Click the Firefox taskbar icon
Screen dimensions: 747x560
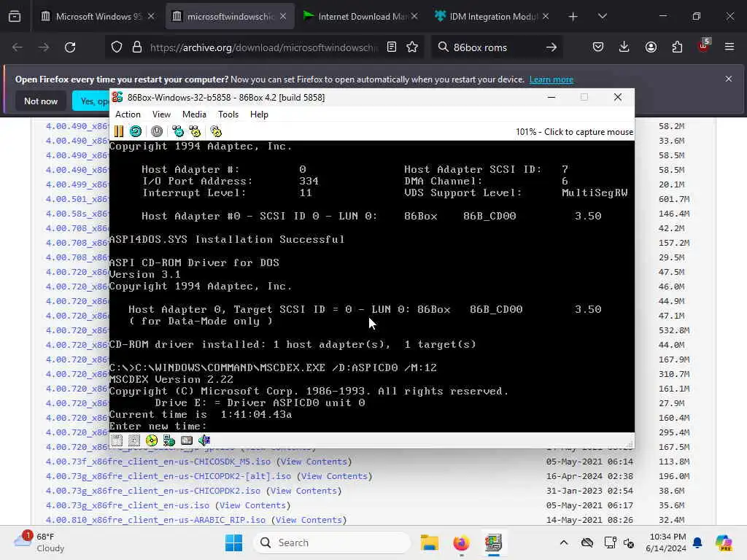461,542
